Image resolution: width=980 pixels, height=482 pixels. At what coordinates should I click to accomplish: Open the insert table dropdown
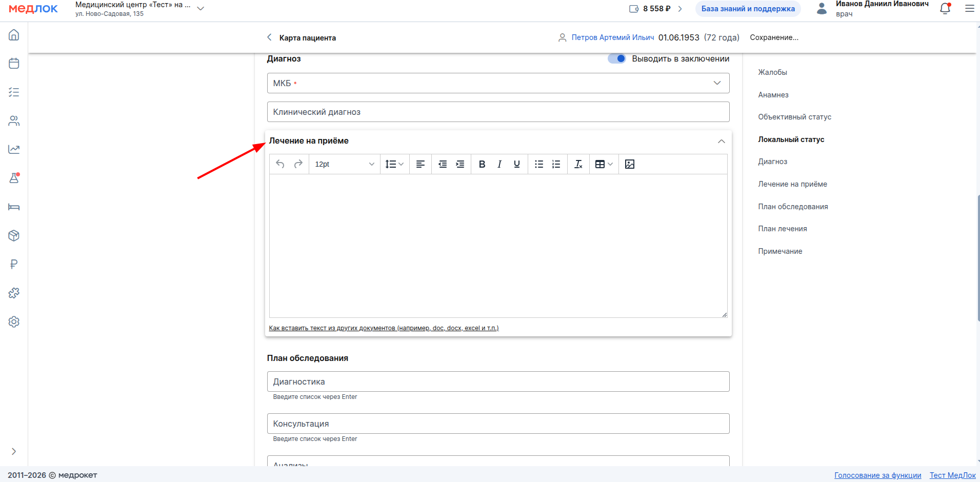[x=604, y=164]
